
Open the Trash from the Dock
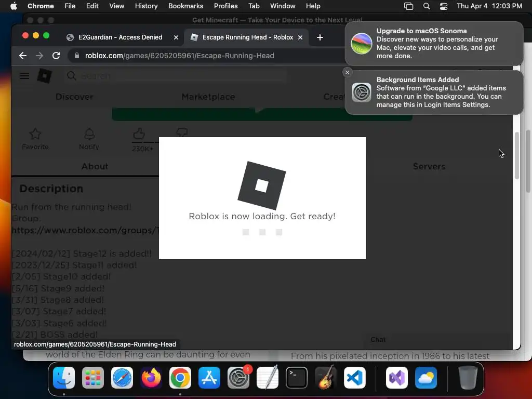(x=468, y=378)
